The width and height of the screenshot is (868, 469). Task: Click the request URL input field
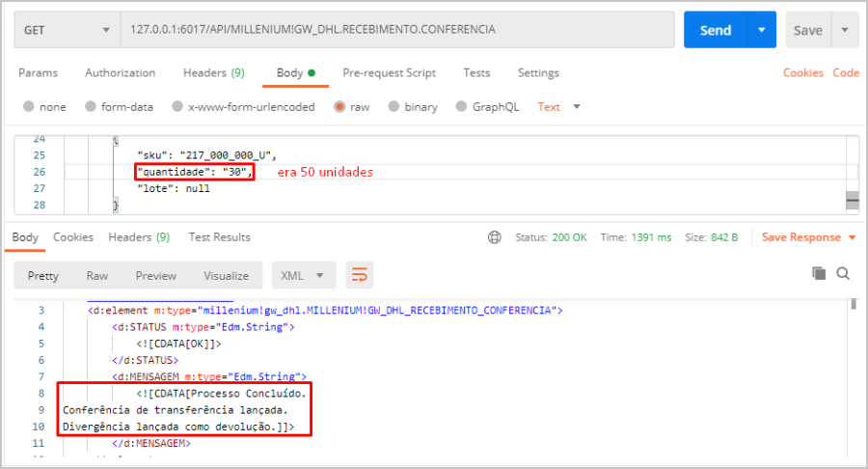pos(397,30)
